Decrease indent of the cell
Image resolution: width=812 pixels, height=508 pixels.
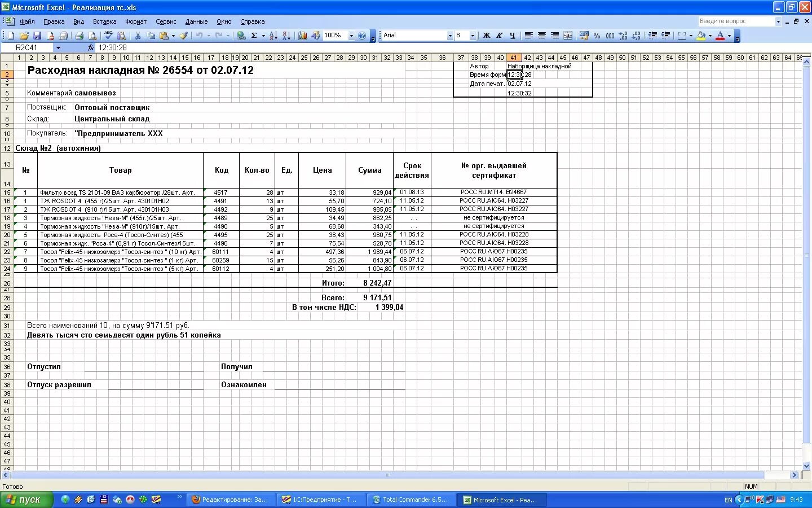pos(652,36)
